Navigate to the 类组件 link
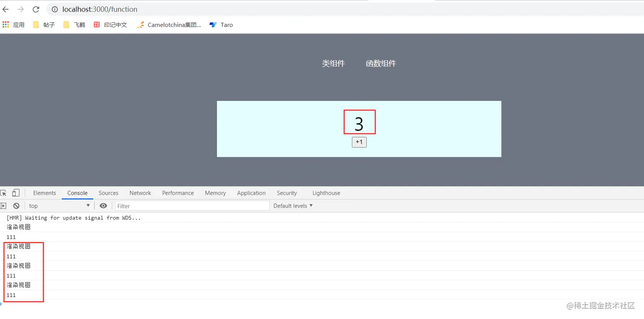This screenshot has width=644, height=319. pyautogui.click(x=333, y=63)
